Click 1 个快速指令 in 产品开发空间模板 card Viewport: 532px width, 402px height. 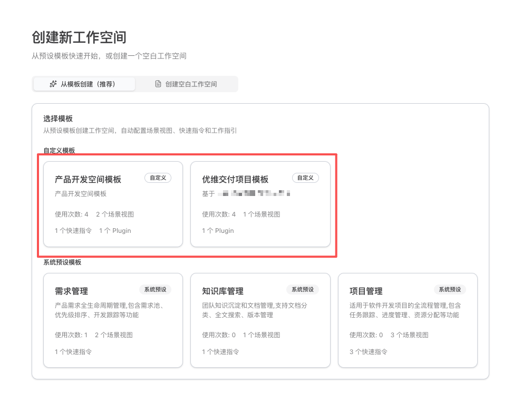coord(73,230)
